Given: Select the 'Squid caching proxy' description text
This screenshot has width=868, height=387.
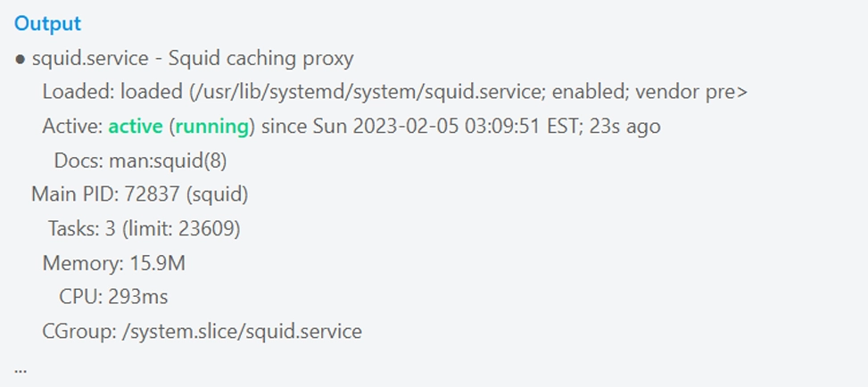Looking at the screenshot, I should click(x=260, y=59).
